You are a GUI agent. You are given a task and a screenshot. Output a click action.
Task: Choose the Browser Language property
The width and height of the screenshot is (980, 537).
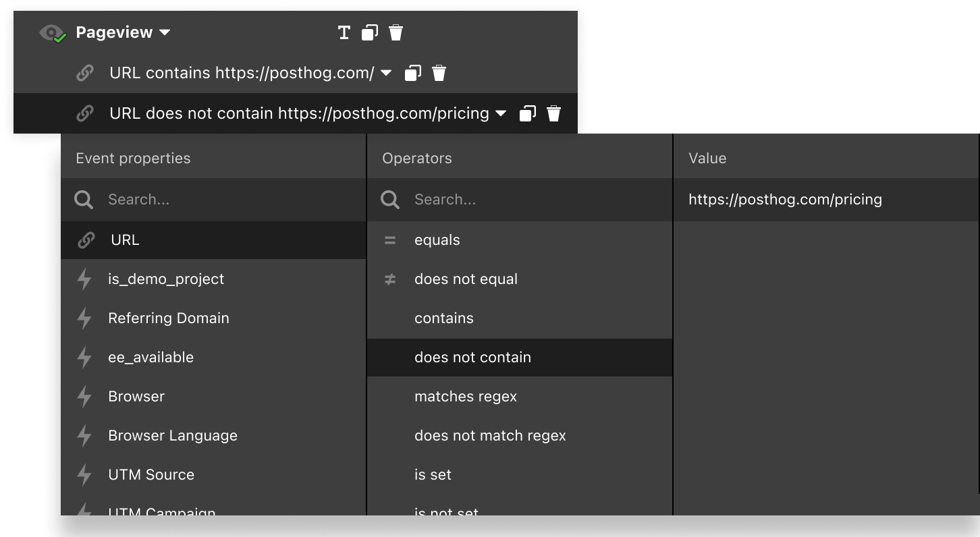click(x=213, y=436)
